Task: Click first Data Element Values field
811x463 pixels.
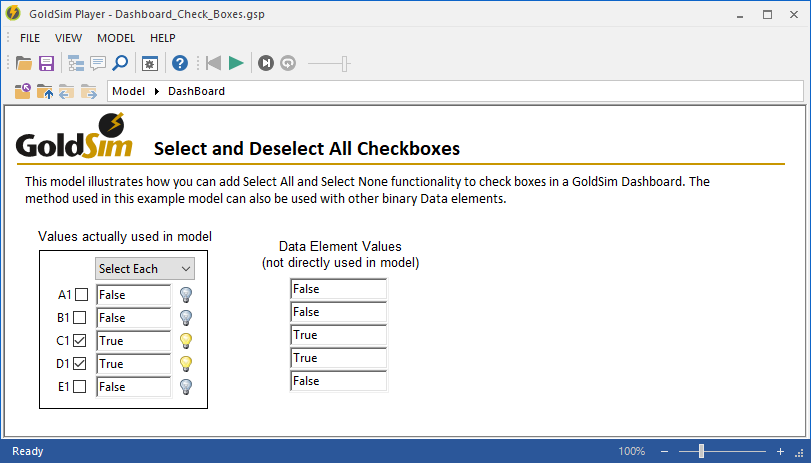Action: click(x=338, y=289)
